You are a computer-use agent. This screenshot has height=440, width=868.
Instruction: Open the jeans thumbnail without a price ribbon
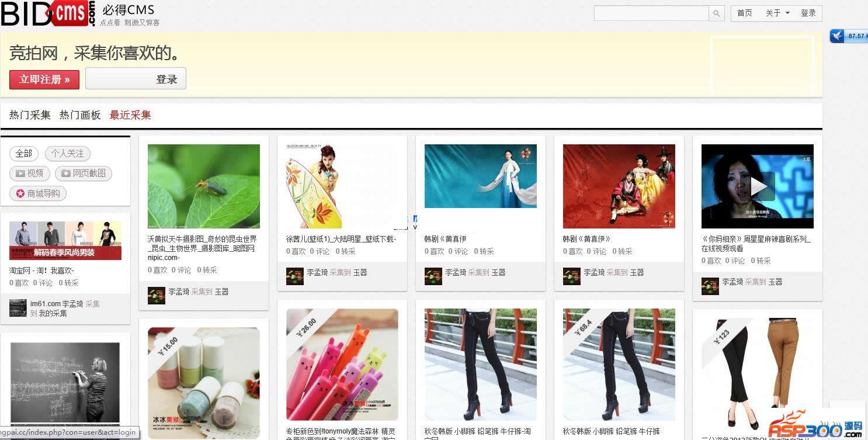pyautogui.click(x=481, y=365)
